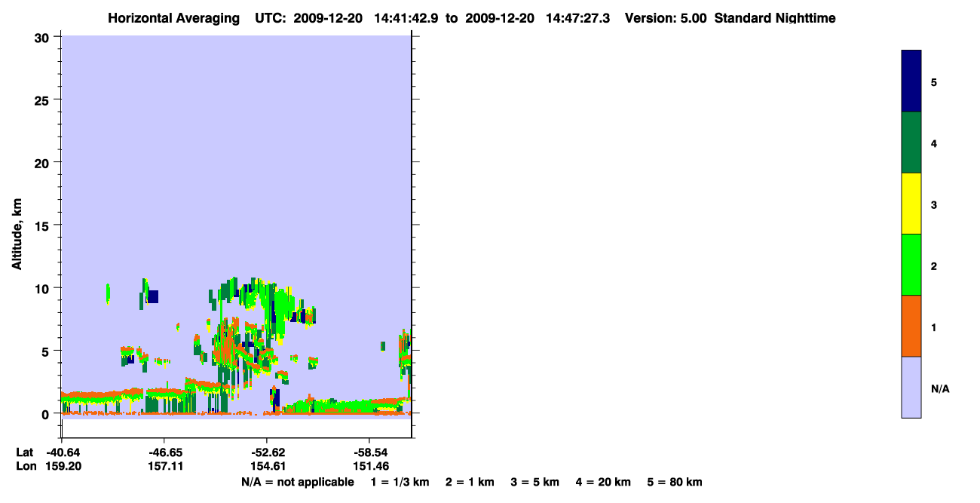Viewport: 980px width, 503px height.
Task: Click the longitude value 157.11
Action: tap(165, 466)
